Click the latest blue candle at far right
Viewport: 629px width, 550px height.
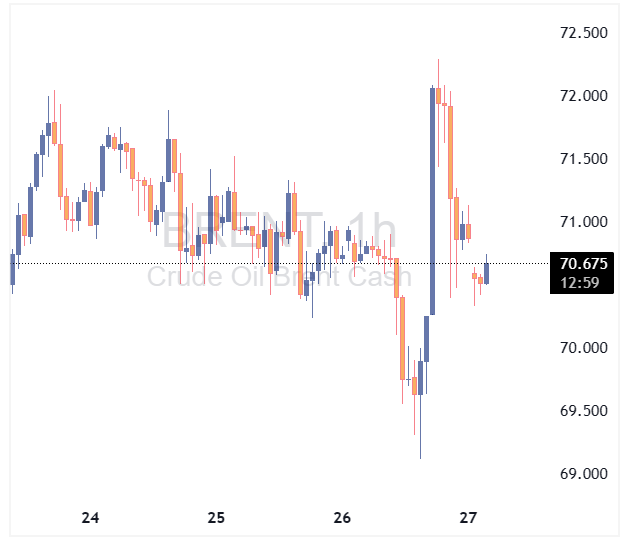pyautogui.click(x=487, y=272)
